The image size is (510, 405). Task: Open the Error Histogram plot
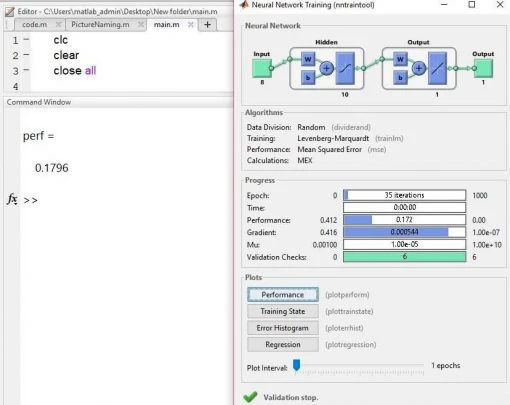click(x=283, y=328)
